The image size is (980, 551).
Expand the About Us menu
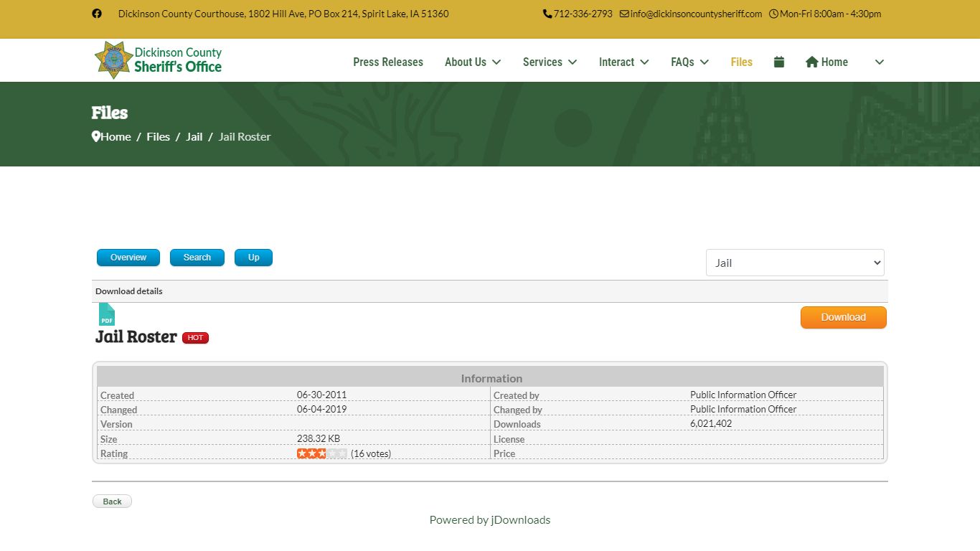coord(472,62)
